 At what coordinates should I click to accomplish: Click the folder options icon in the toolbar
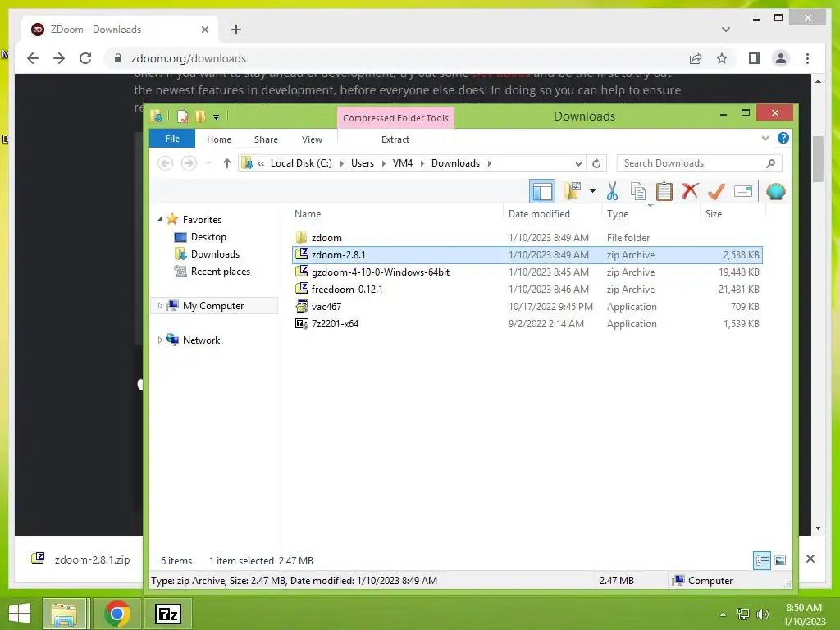(572, 190)
